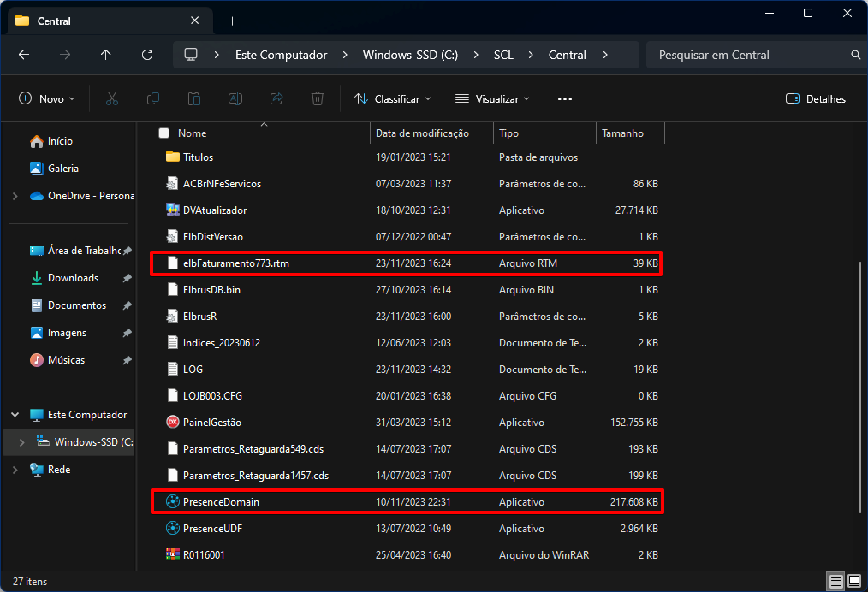Open the See more options menu
The height and width of the screenshot is (592, 868).
tap(565, 99)
